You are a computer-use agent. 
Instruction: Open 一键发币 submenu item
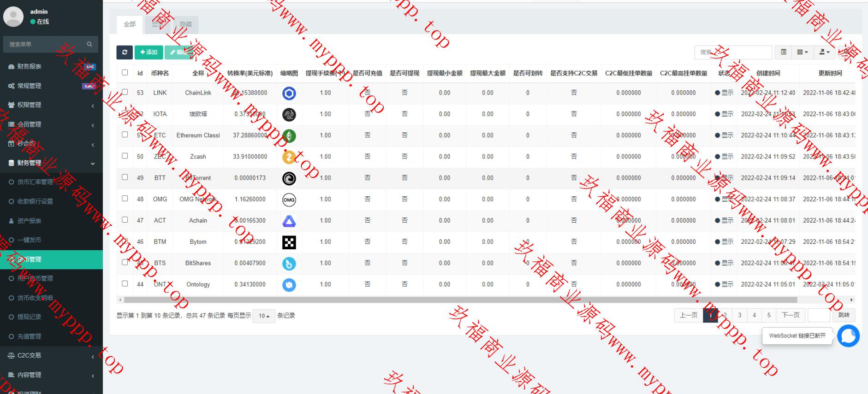[x=51, y=240]
